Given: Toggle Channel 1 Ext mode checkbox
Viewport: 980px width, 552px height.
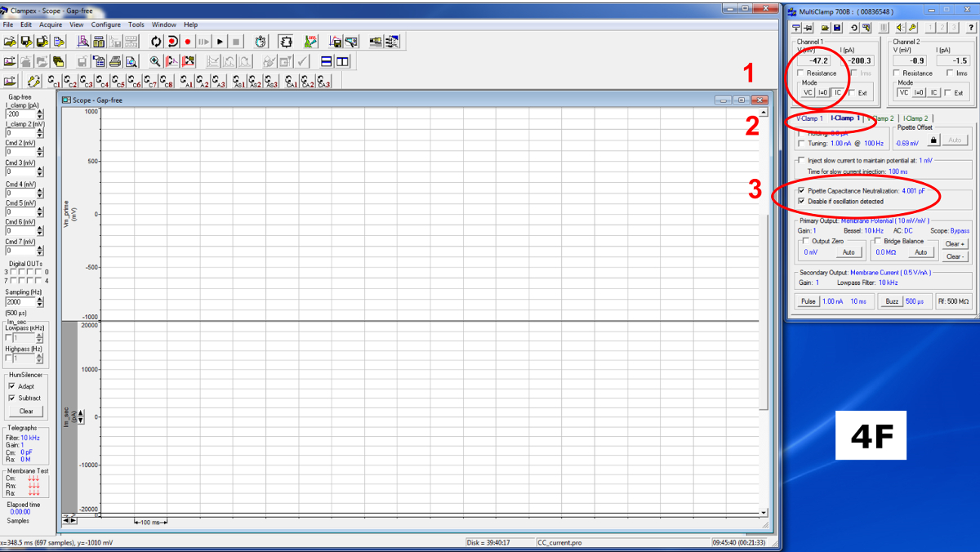Looking at the screenshot, I should click(x=852, y=92).
